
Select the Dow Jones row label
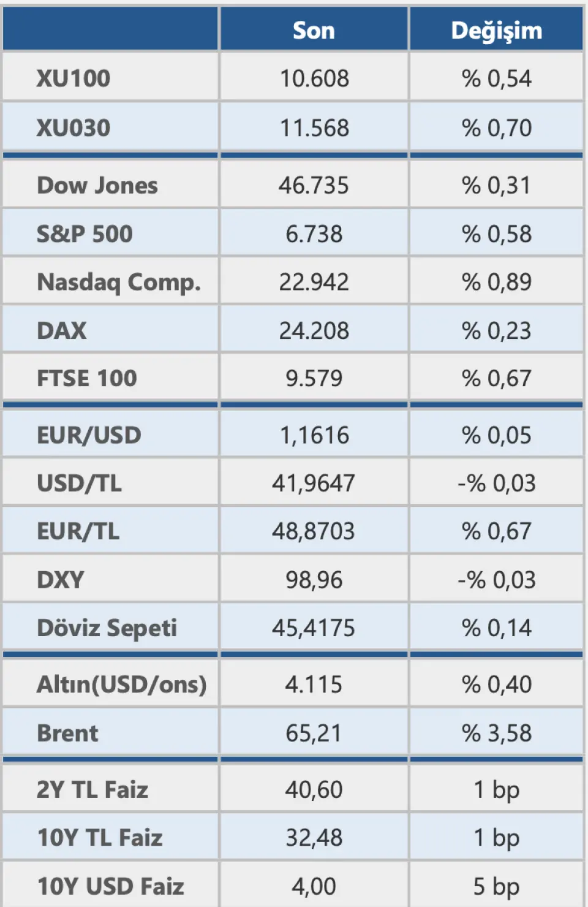[97, 186]
